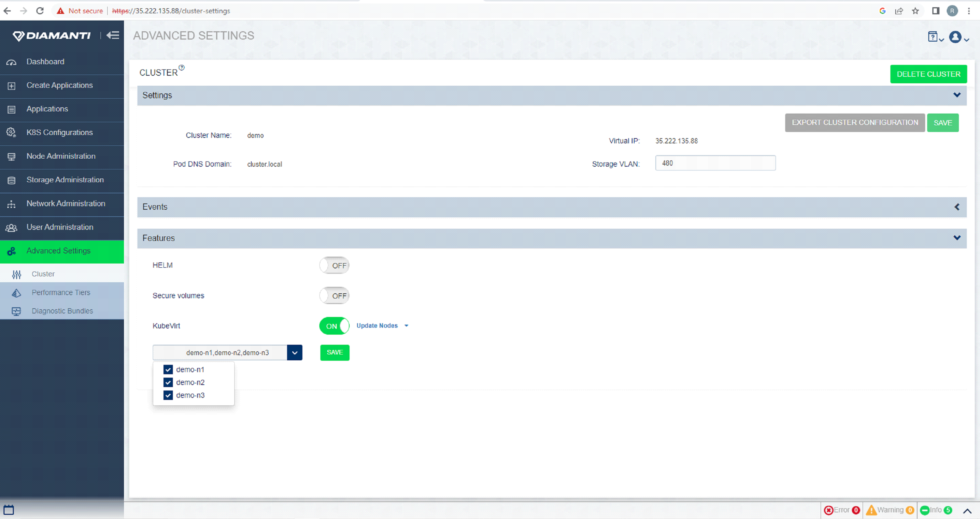Screen dimensions: 980x519
Task: Open the node selection dropdown
Action: click(x=294, y=352)
